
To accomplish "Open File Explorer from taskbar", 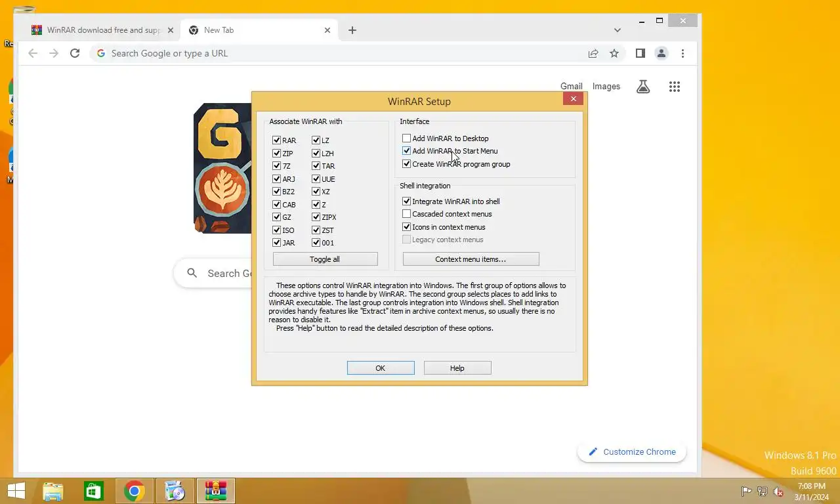I will (52, 491).
